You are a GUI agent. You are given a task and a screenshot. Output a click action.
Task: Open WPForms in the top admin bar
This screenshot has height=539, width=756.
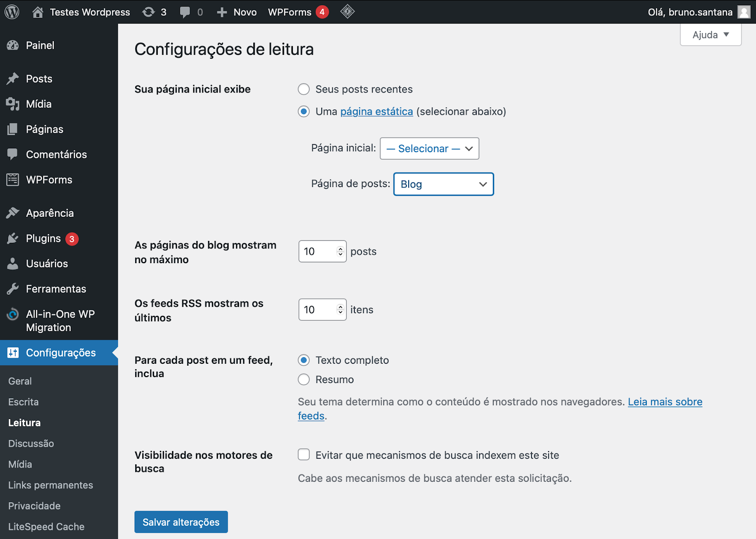point(290,12)
